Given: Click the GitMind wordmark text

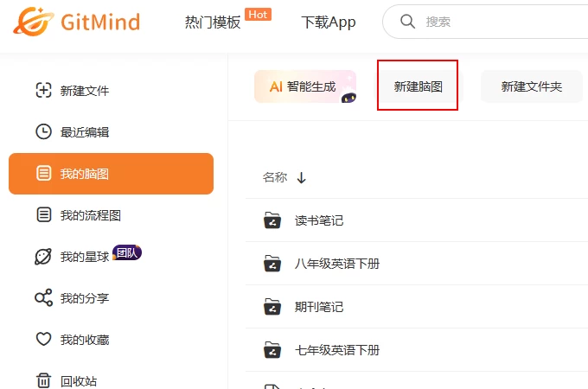Looking at the screenshot, I should [x=100, y=22].
